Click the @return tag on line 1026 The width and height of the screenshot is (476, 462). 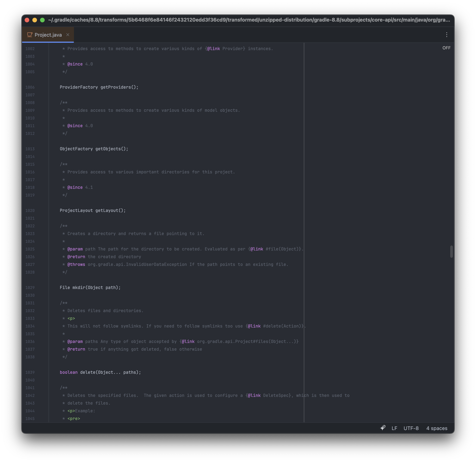pyautogui.click(x=76, y=257)
